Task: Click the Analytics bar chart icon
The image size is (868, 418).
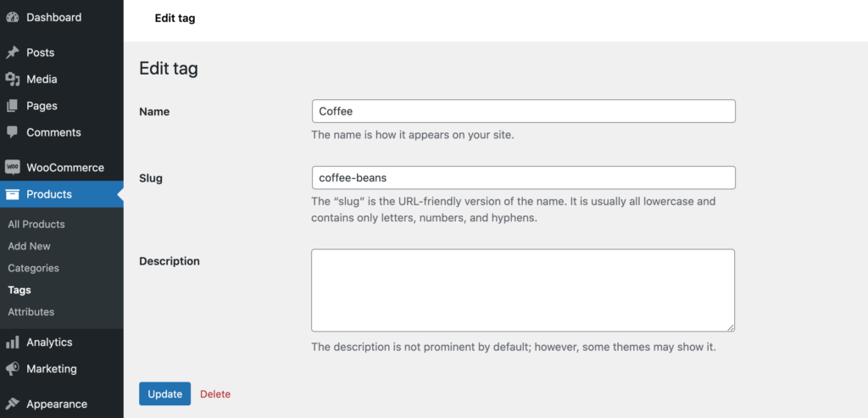Action: (x=12, y=343)
